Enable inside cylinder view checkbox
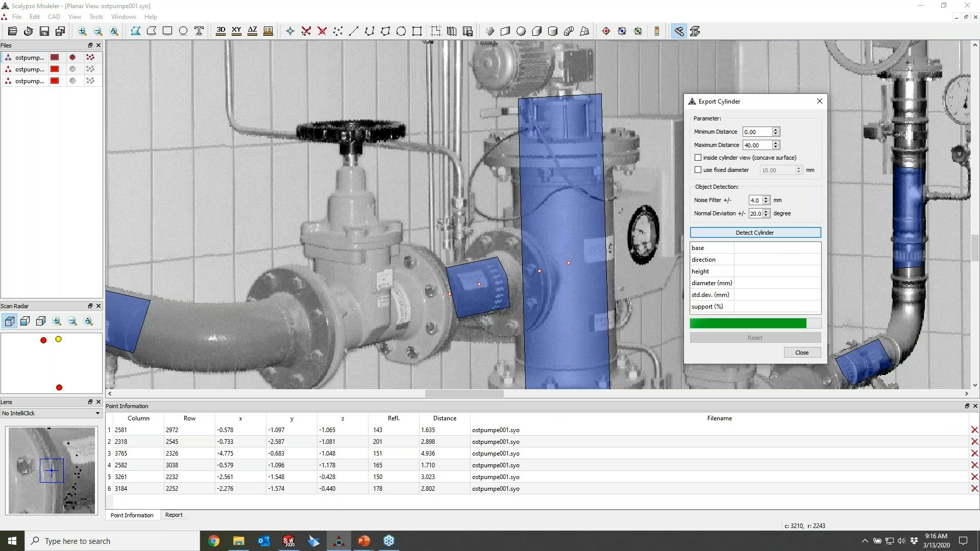Image resolution: width=980 pixels, height=551 pixels. 698,158
